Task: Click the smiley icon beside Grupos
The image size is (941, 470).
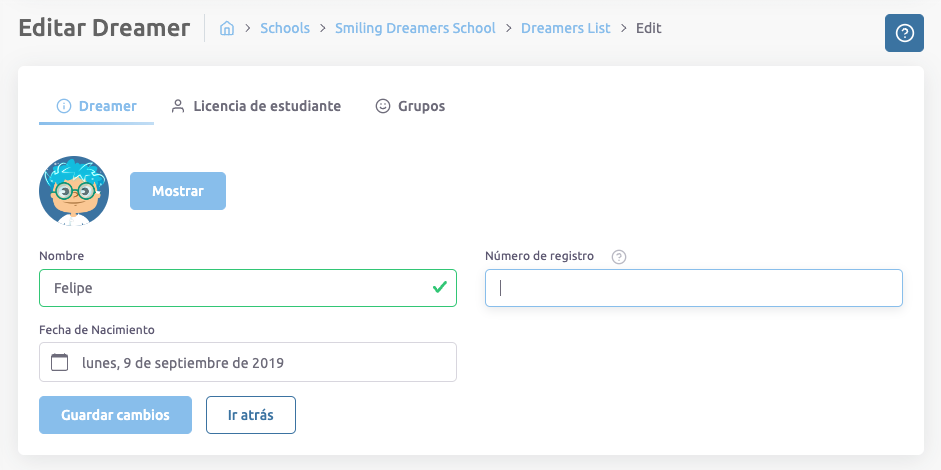Action: [x=383, y=106]
